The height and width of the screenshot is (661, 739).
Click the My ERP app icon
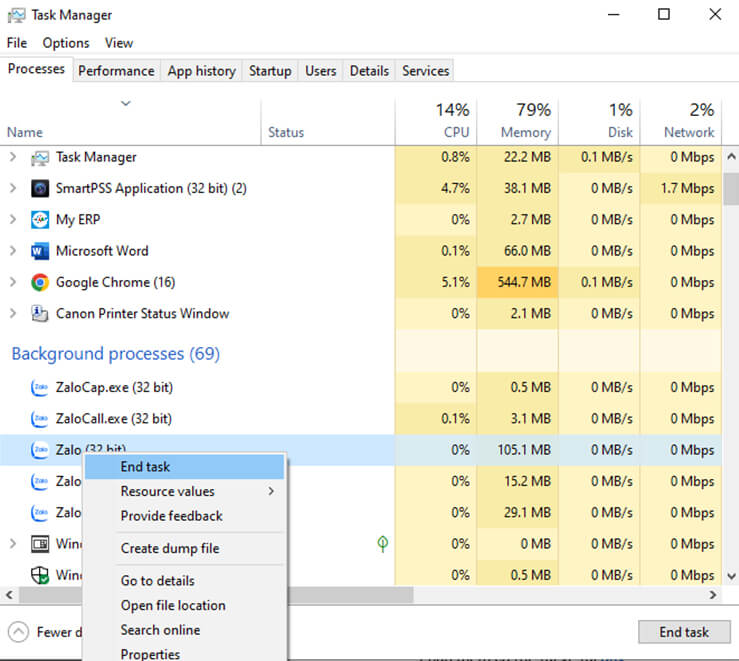40,220
